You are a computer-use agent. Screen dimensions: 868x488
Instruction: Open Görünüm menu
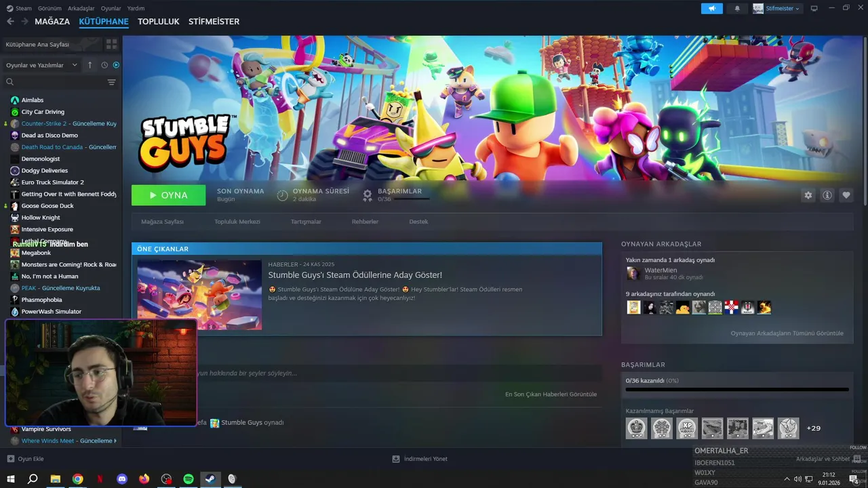[50, 8]
